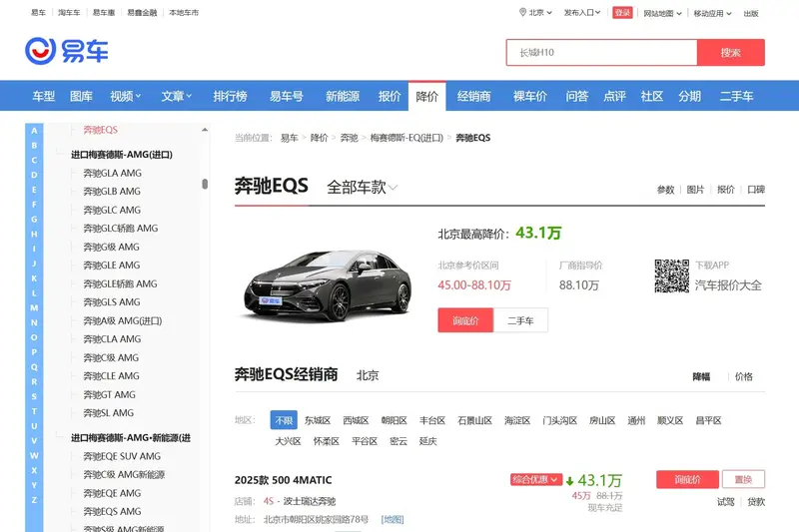Click letter S in the alphabet index

[34, 396]
